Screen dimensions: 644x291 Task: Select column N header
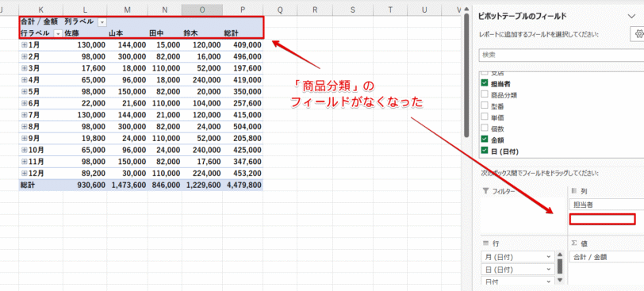click(x=164, y=10)
